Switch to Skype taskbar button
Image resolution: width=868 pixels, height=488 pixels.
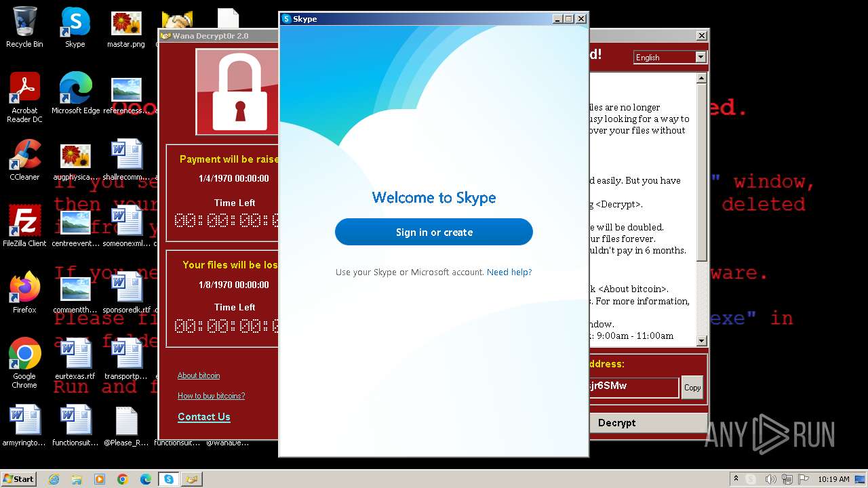[169, 479]
